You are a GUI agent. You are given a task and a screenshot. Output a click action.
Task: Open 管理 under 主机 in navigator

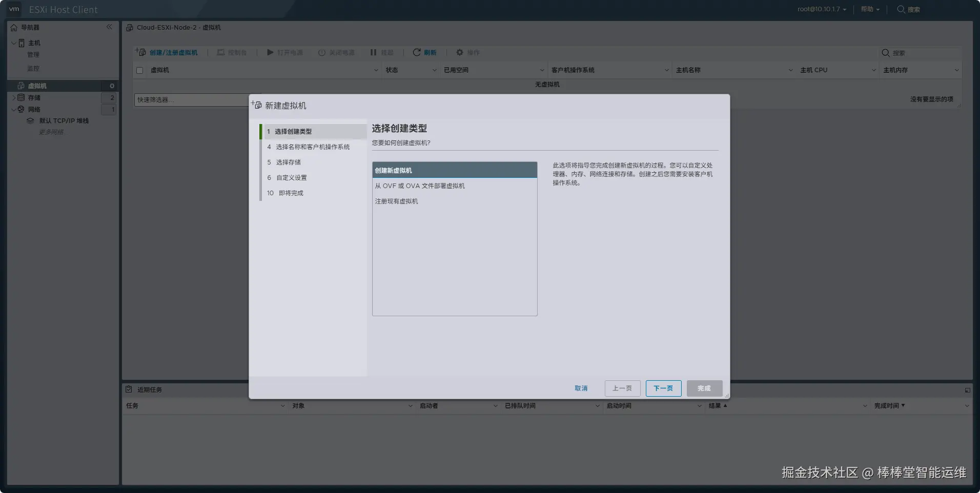[33, 55]
